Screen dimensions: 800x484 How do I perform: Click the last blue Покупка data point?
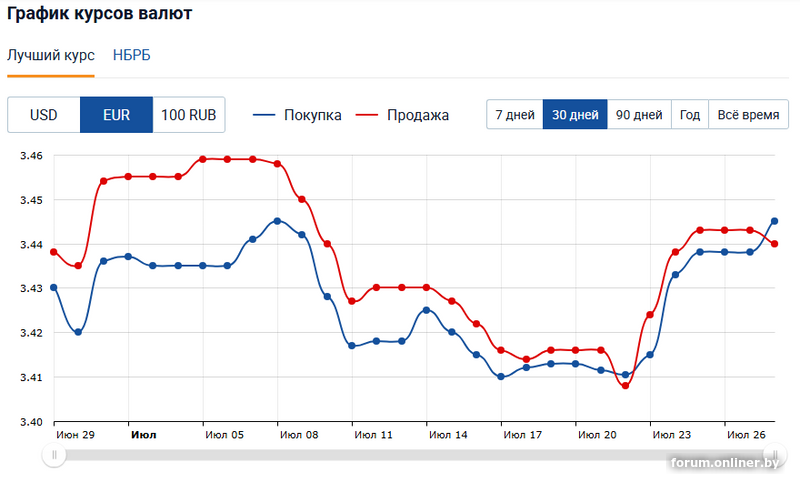(774, 221)
